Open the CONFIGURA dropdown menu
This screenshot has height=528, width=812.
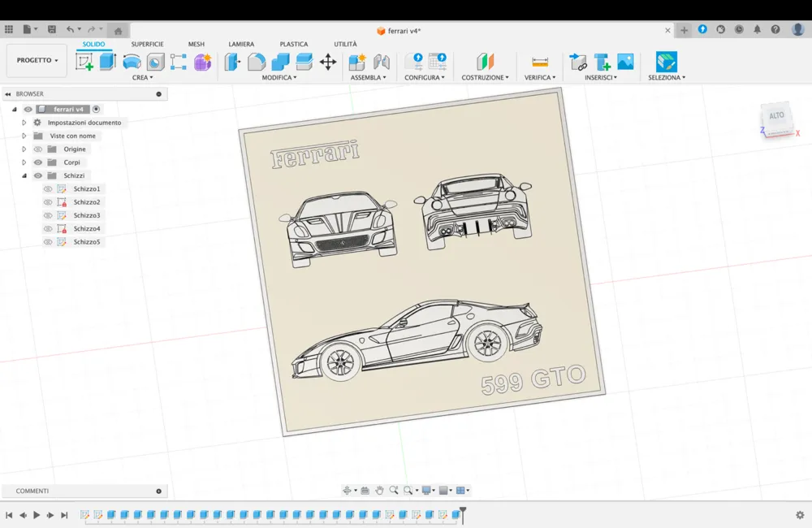pos(425,78)
